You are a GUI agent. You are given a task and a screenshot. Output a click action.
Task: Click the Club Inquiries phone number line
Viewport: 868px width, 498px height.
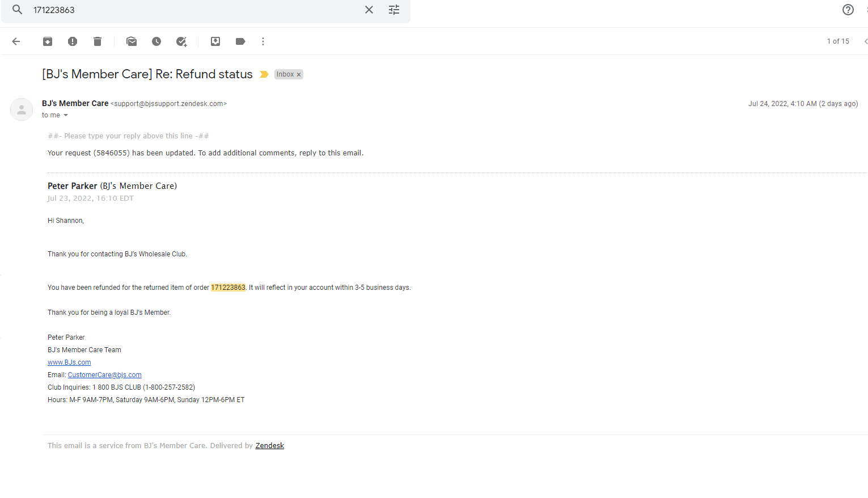click(121, 387)
